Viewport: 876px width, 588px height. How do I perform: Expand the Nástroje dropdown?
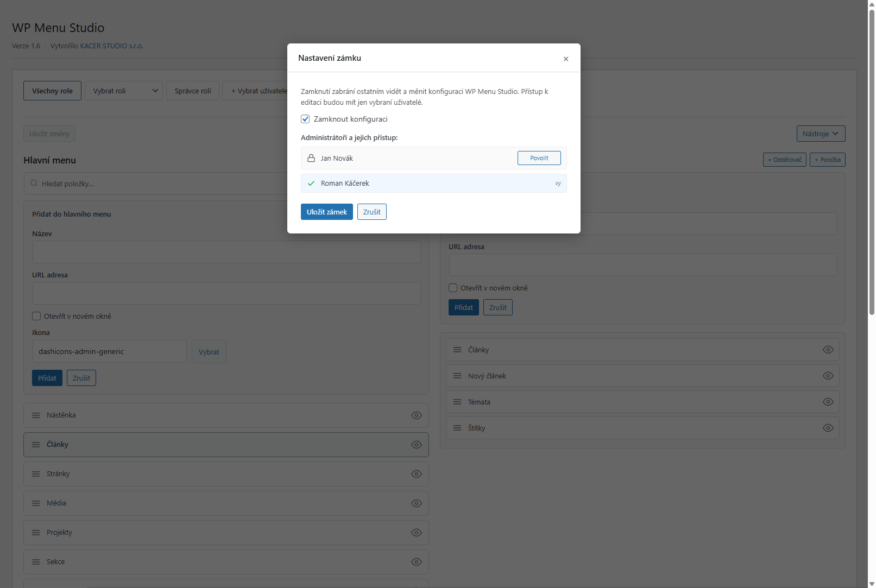point(821,134)
